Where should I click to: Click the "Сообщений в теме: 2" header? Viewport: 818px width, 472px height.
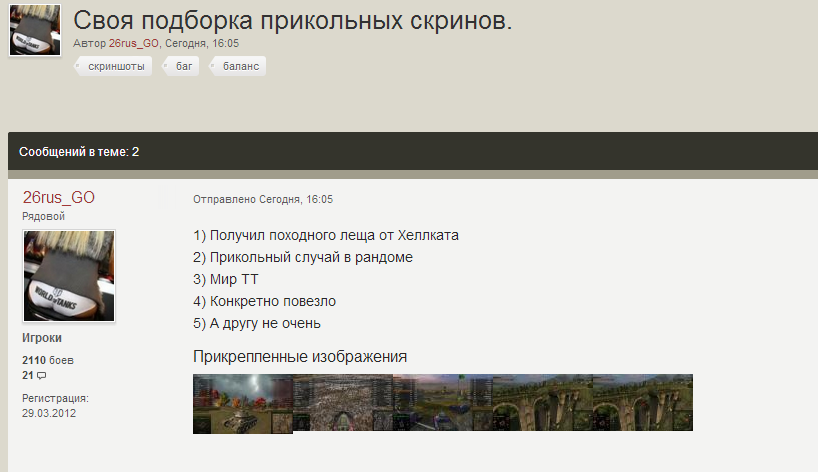(79, 152)
